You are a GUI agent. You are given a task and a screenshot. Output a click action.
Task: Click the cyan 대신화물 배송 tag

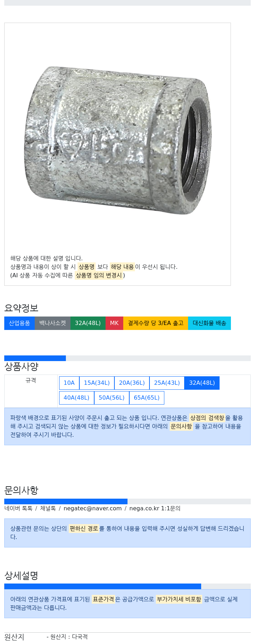pyautogui.click(x=210, y=323)
